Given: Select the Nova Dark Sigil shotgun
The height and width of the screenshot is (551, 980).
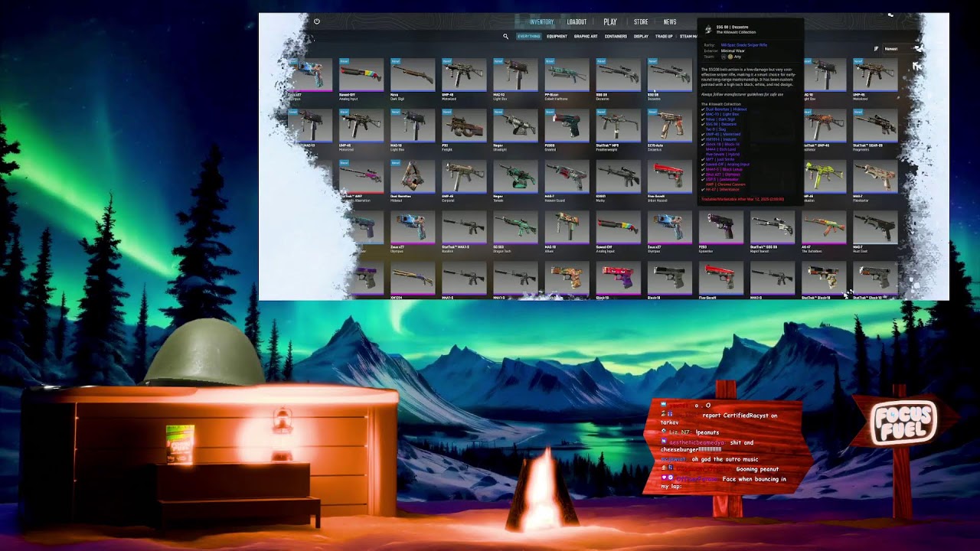Looking at the screenshot, I should point(413,80).
